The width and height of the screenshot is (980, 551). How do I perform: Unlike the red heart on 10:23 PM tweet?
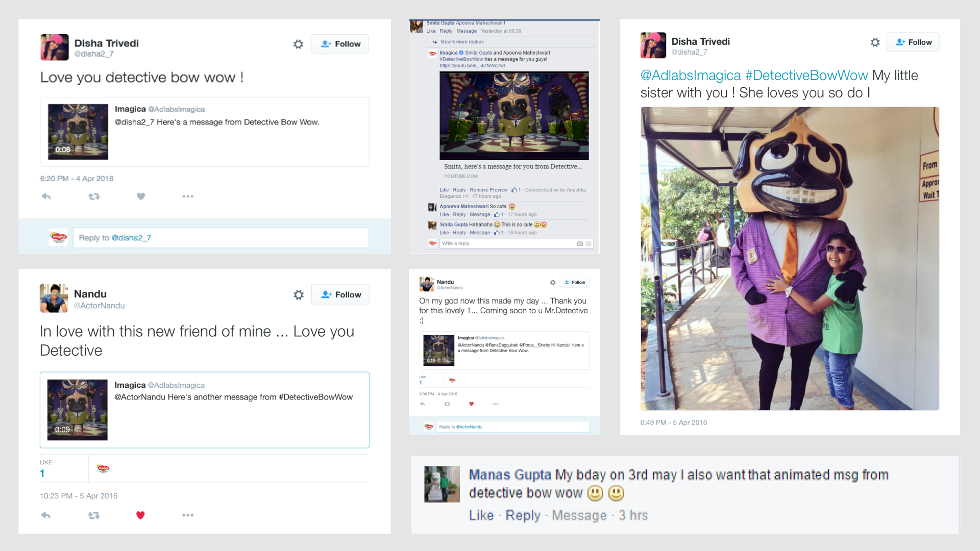tap(140, 515)
